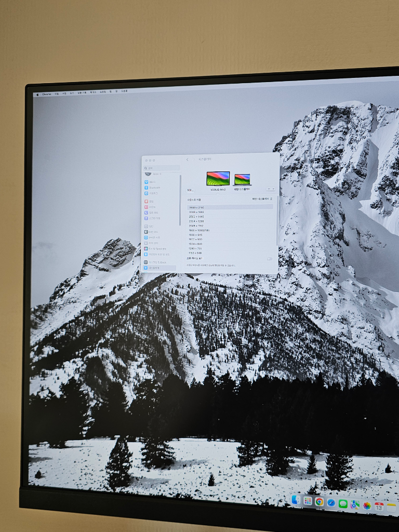The height and width of the screenshot is (532, 399).
Task: Open the Apple menu
Action: (x=37, y=94)
